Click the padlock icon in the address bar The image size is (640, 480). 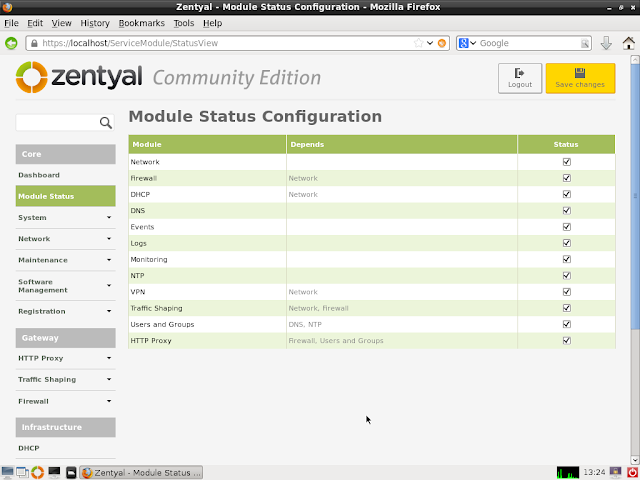34,43
